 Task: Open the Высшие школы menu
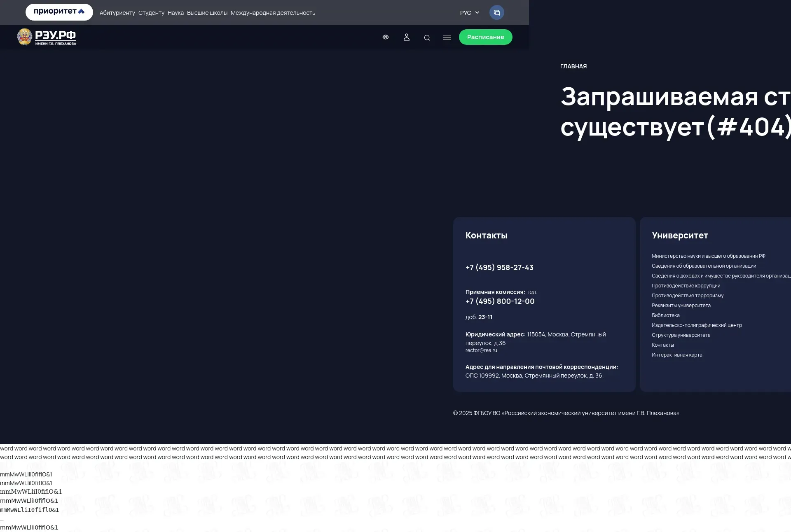coord(207,13)
